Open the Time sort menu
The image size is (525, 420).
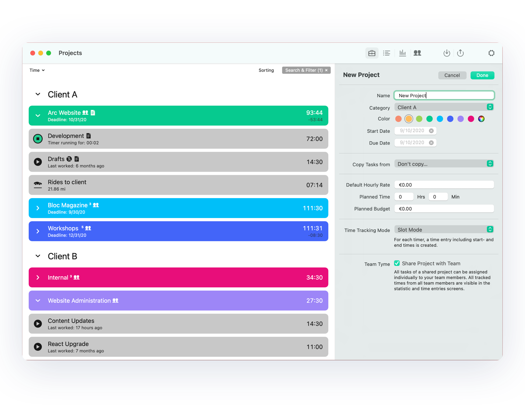coord(37,70)
